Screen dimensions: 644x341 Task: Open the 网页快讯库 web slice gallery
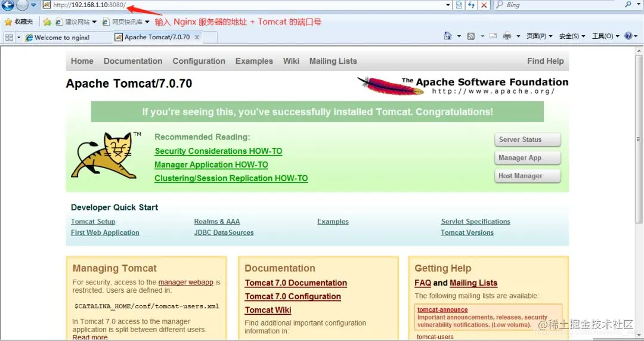pos(126,22)
